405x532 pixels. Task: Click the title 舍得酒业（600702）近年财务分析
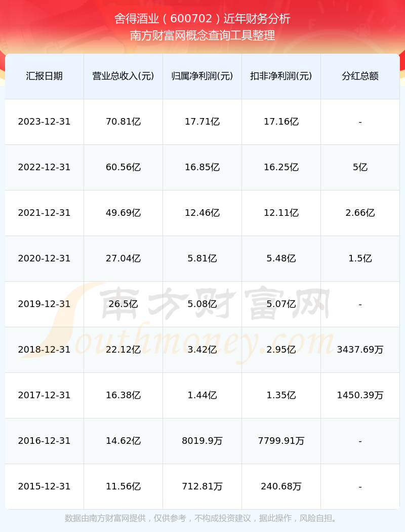pos(202,19)
